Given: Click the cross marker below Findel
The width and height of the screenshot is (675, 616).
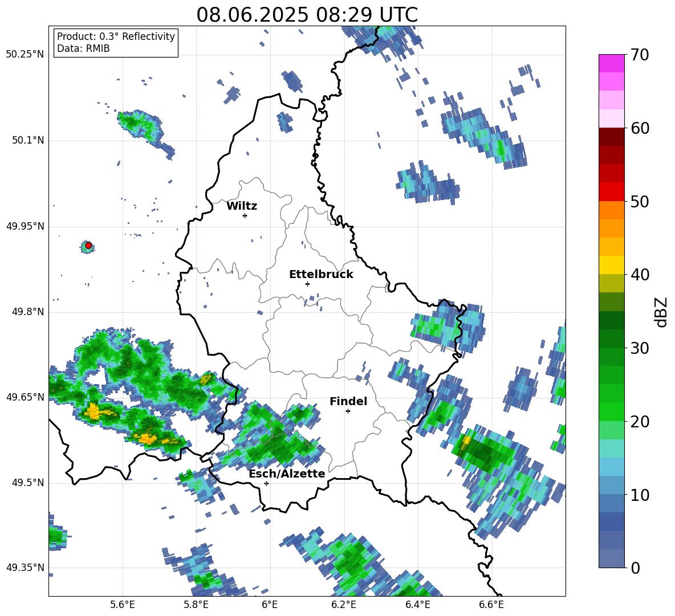Looking at the screenshot, I should 348,411.
